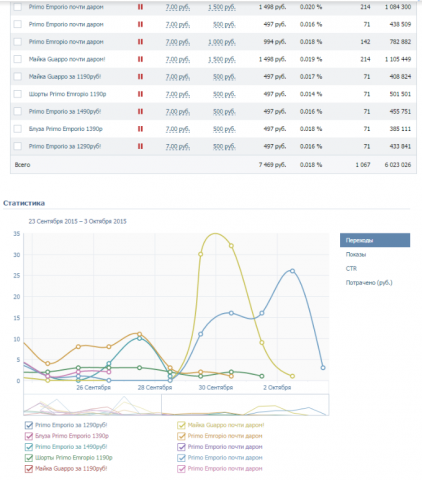Click 30 Сентября axis label
This screenshot has height=480, width=422.
tap(216, 387)
